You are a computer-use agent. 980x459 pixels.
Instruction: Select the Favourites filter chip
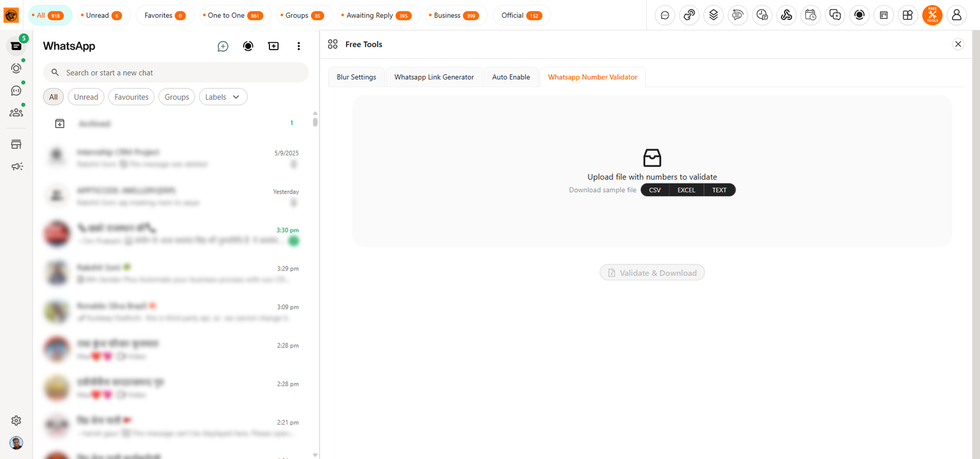coord(131,97)
